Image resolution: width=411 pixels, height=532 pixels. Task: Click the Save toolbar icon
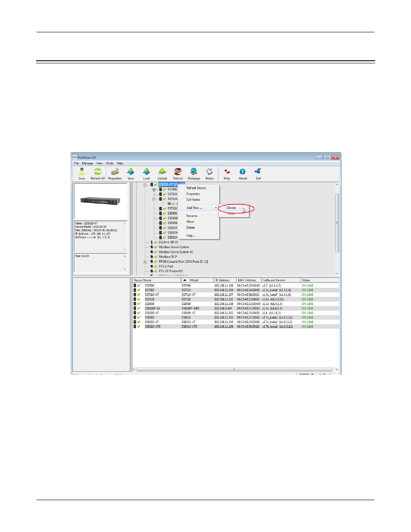click(131, 171)
